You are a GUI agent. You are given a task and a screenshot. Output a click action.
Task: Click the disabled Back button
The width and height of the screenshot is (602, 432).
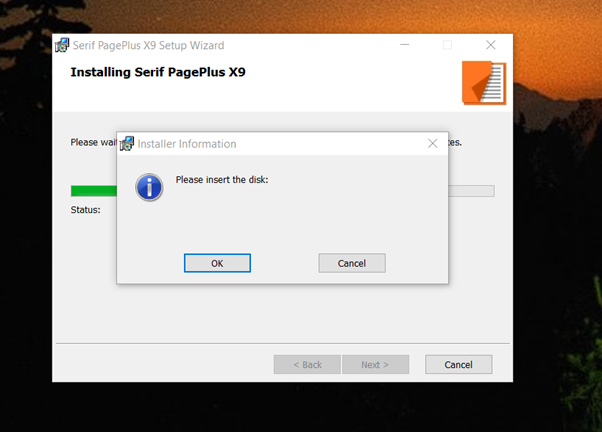coord(307,364)
